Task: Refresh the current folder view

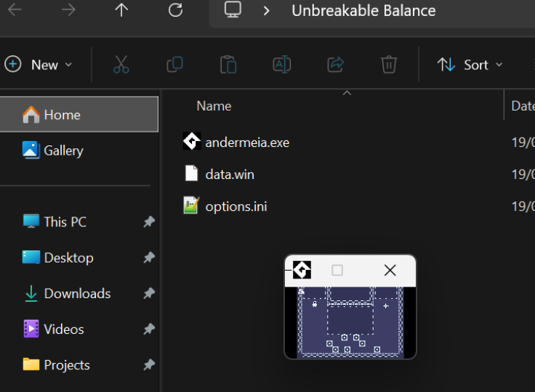Action: [175, 10]
